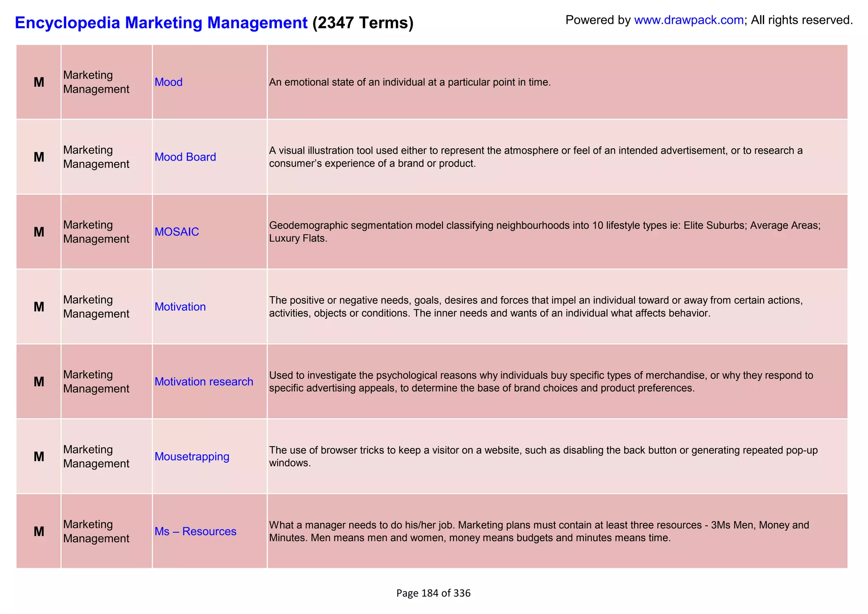Viewport: 868px width, 614px height.
Task: Click definition 'Geodemographic segmentation model classifying neighbourhoods'
Action: tap(545, 232)
